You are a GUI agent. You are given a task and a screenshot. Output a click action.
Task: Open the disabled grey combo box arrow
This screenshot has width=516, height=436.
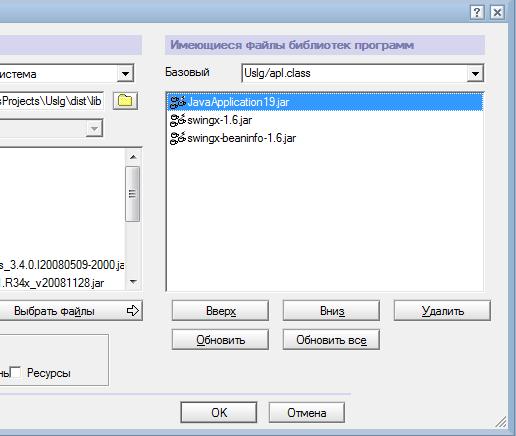point(94,129)
